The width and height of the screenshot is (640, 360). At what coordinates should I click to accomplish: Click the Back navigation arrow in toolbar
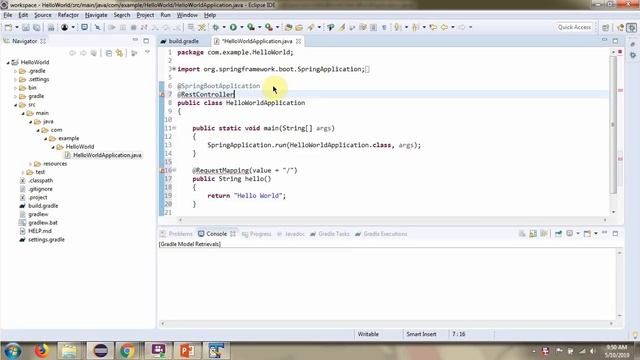point(444,27)
